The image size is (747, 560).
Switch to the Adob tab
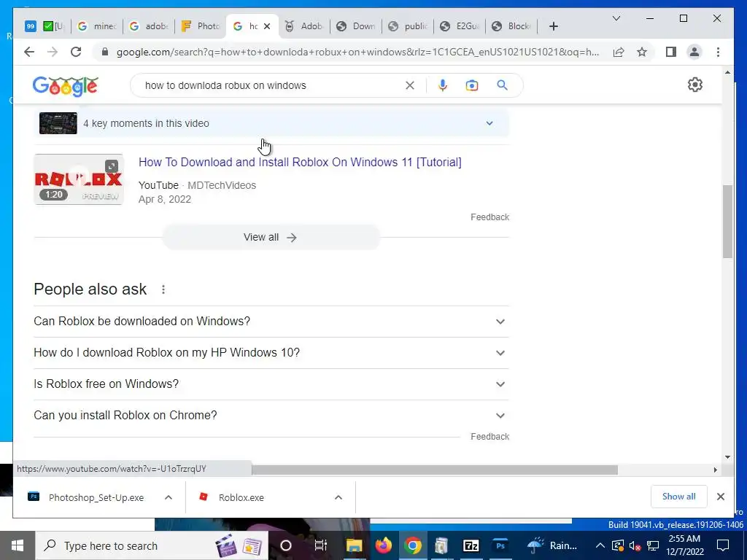[304, 26]
